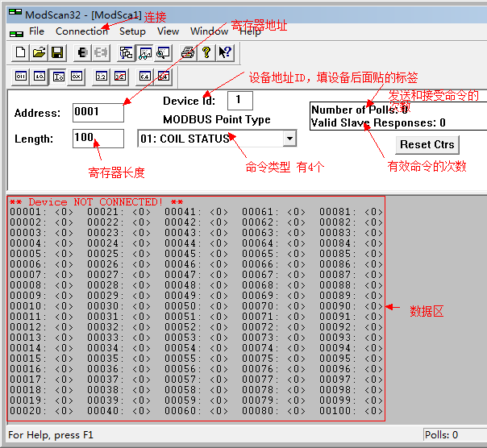Image resolution: width=487 pixels, height=448 pixels.
Task: Click data entry 00010: <0>
Action: pos(41,306)
